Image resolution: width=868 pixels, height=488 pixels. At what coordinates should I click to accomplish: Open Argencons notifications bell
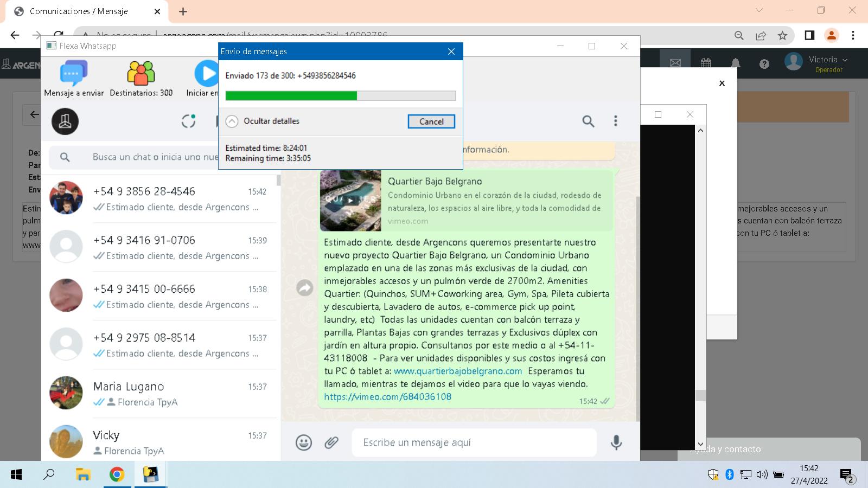[x=735, y=63]
